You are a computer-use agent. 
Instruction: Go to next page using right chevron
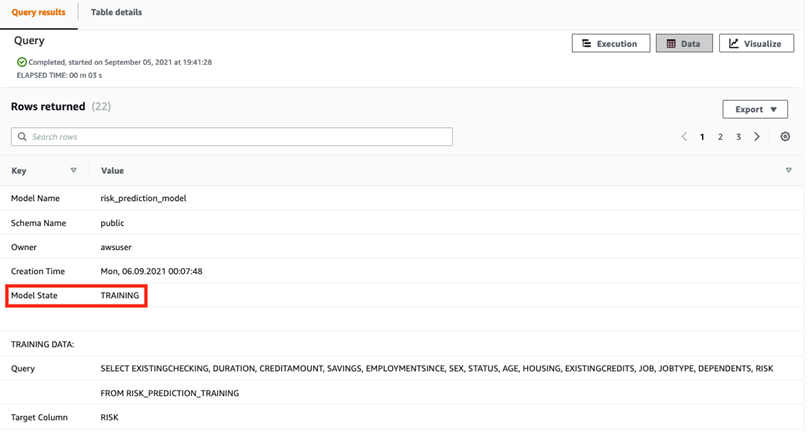point(757,137)
